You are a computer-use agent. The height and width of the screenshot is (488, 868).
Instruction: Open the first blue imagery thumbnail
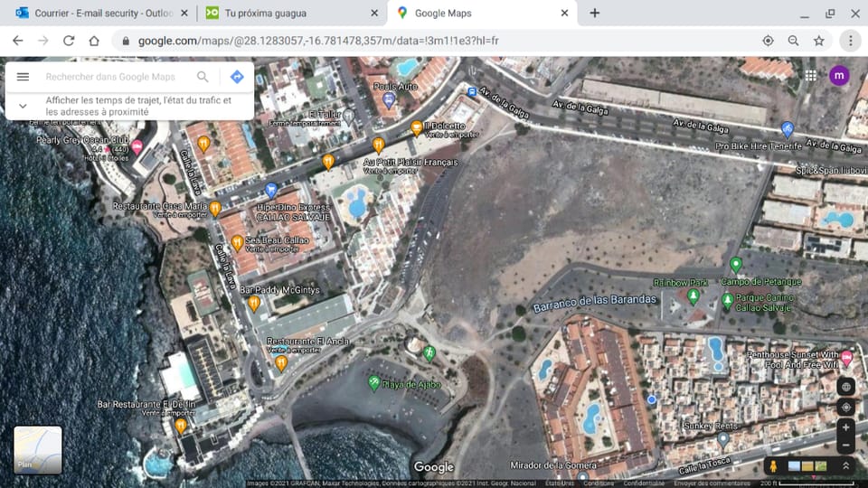coord(794,466)
